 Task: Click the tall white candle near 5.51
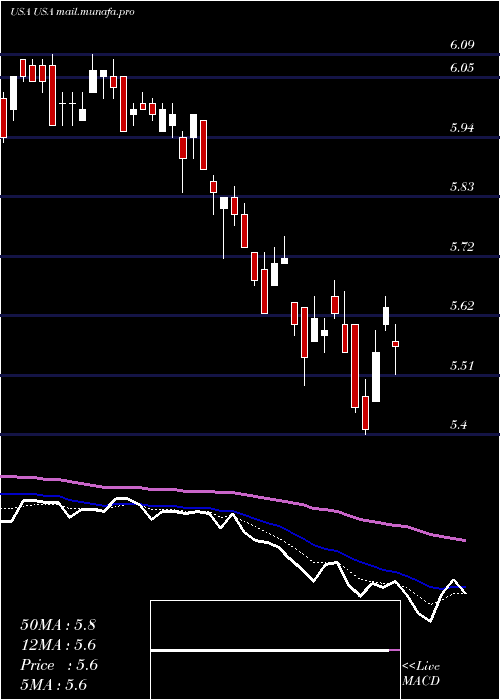[x=376, y=377]
